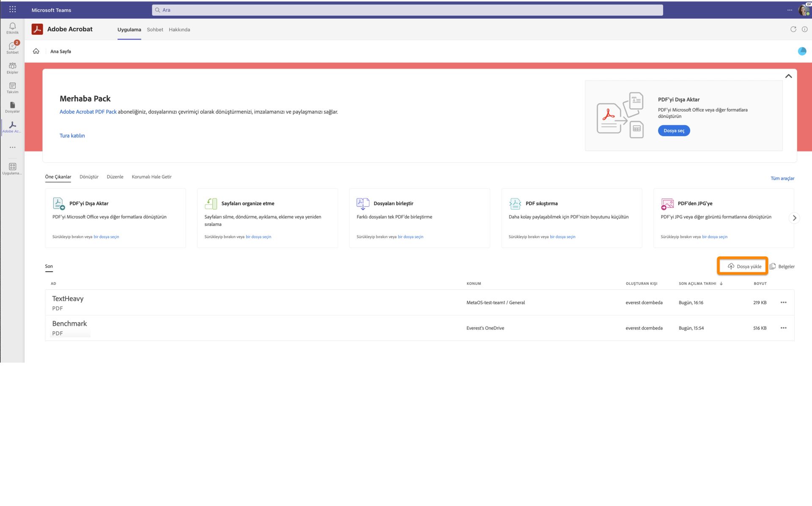Screen dimensions: 812x506
Task: Select Dönüştür tools tab
Action: point(89,177)
